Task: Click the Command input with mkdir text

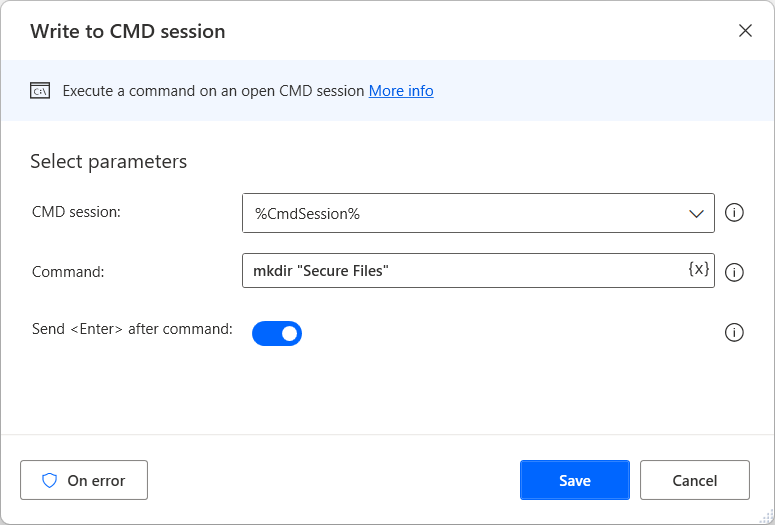Action: (478, 270)
